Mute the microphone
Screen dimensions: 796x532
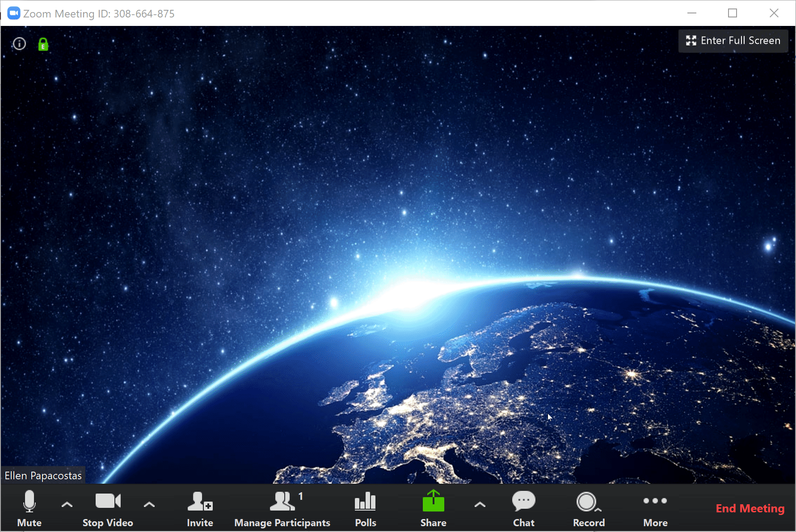pyautogui.click(x=29, y=508)
